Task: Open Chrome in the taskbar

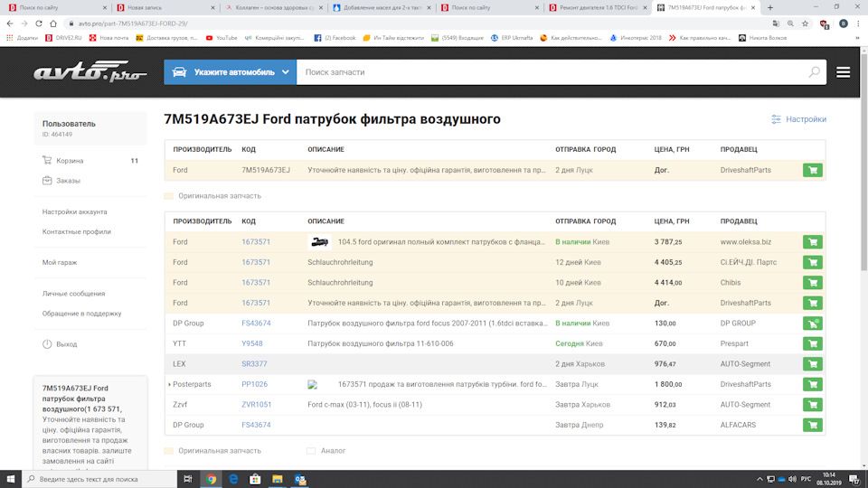Action: click(x=211, y=479)
